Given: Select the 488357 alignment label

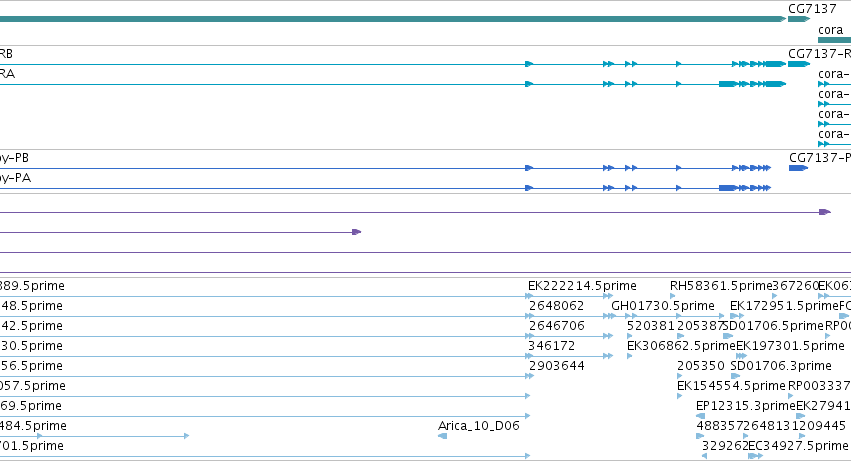Looking at the screenshot, I should tap(720, 426).
